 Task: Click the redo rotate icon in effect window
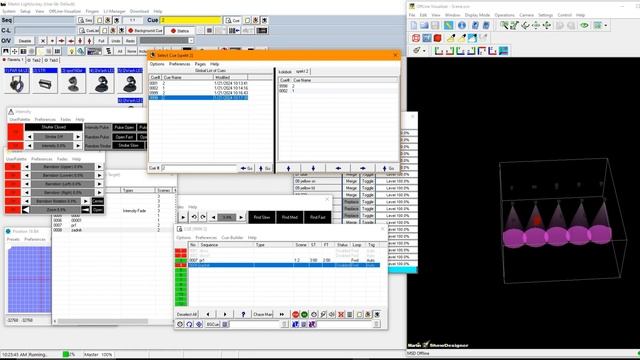(x=203, y=217)
